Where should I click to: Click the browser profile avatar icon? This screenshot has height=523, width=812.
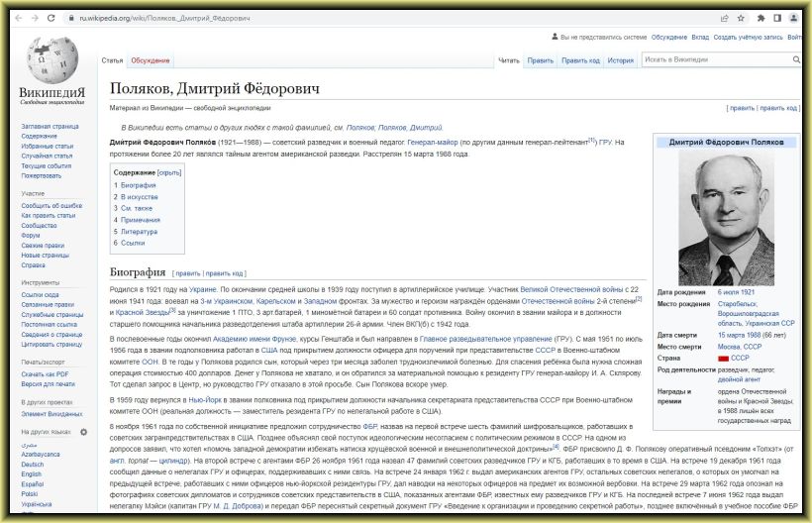(793, 18)
